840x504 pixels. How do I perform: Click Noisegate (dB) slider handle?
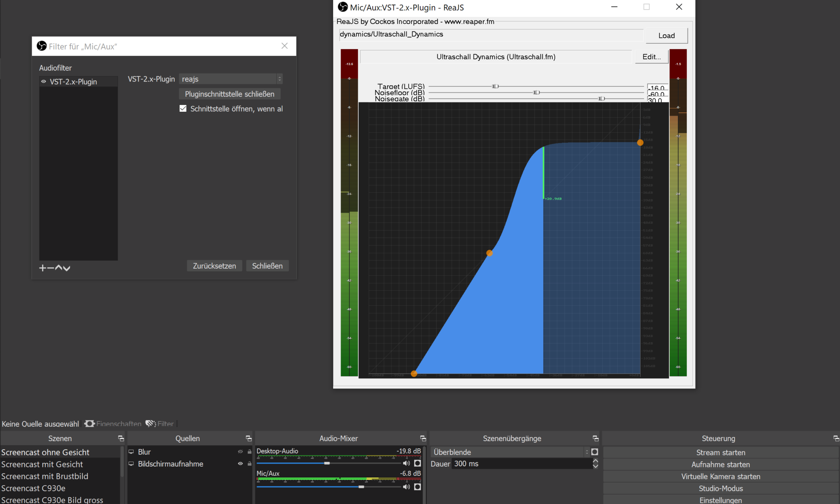click(601, 98)
